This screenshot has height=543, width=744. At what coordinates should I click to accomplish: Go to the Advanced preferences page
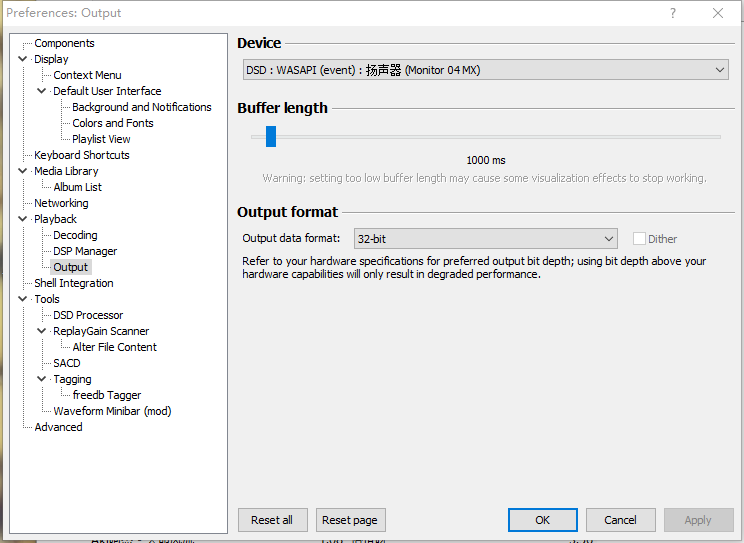58,427
